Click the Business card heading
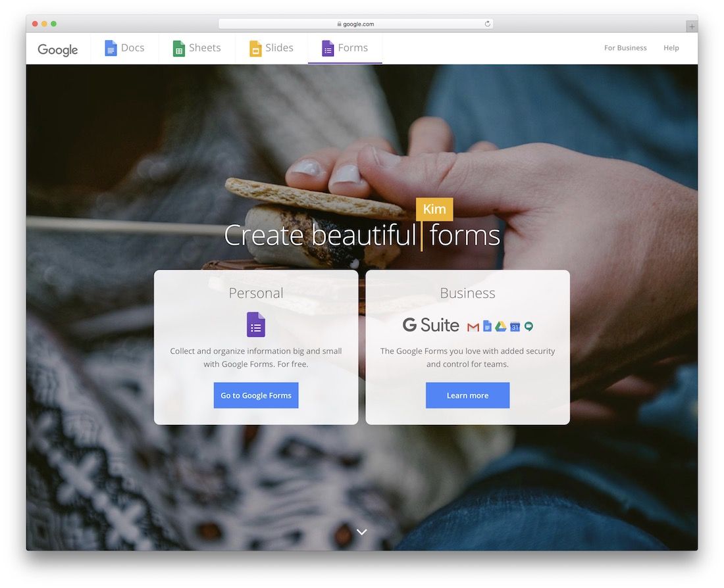724x588 pixels. point(467,293)
